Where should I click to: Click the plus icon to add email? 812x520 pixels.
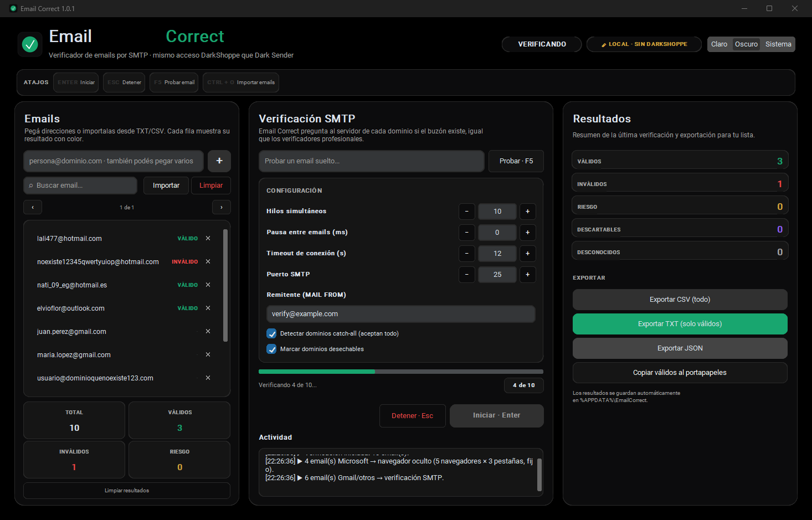219,161
